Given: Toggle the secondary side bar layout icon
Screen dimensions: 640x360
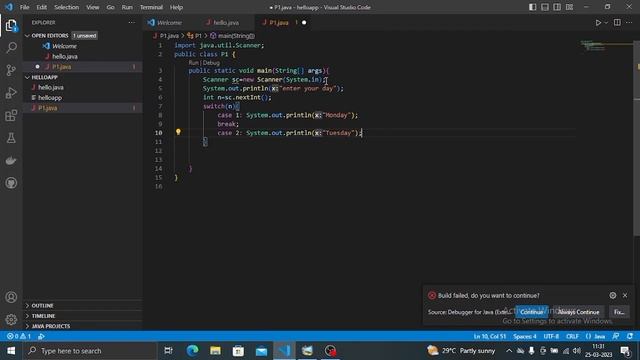Looking at the screenshot, I should pyautogui.click(x=557, y=7).
